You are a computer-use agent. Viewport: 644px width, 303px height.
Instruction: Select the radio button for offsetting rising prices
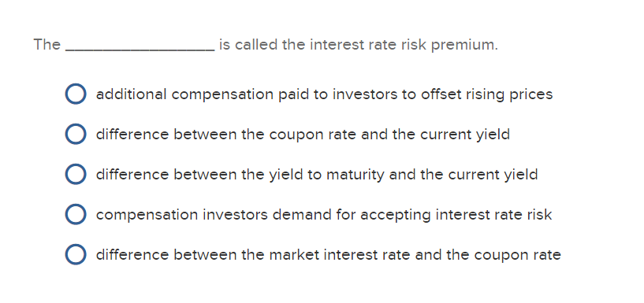76,94
